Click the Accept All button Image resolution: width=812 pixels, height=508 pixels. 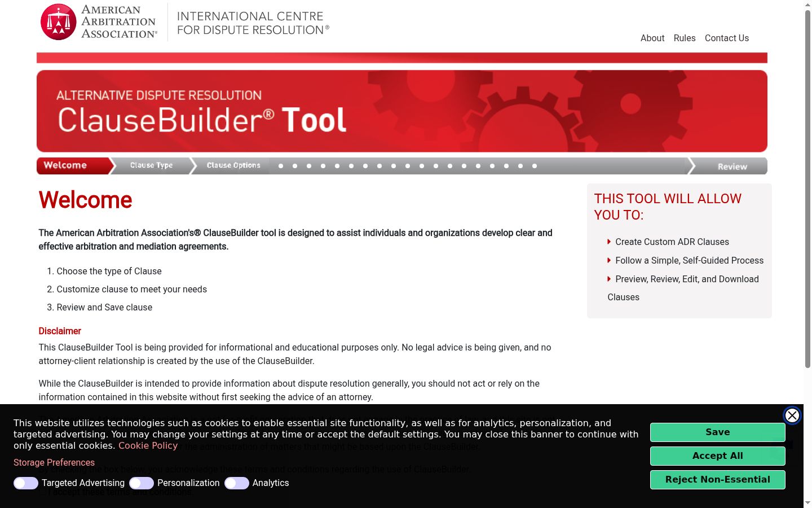718,456
